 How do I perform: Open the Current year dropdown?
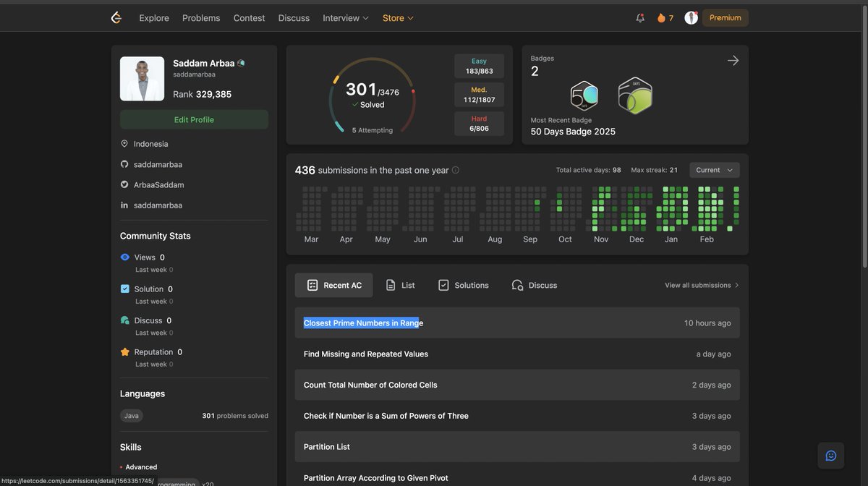pos(715,170)
